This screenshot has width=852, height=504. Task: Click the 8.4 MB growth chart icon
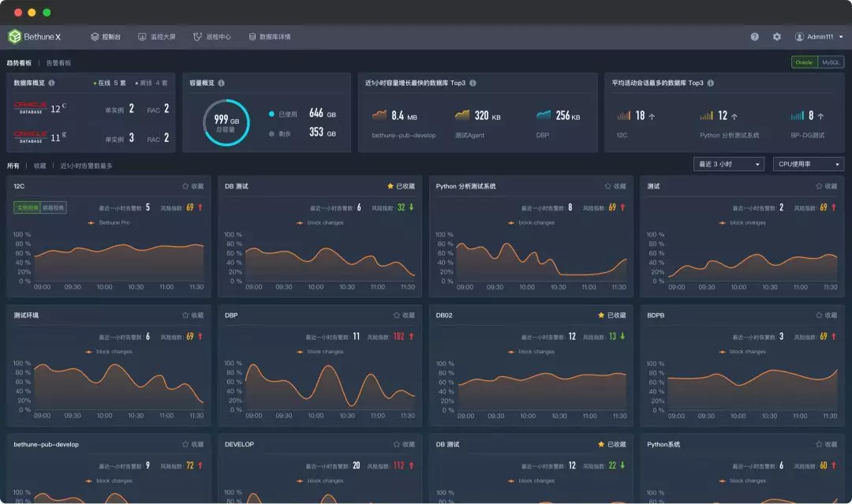click(x=379, y=115)
